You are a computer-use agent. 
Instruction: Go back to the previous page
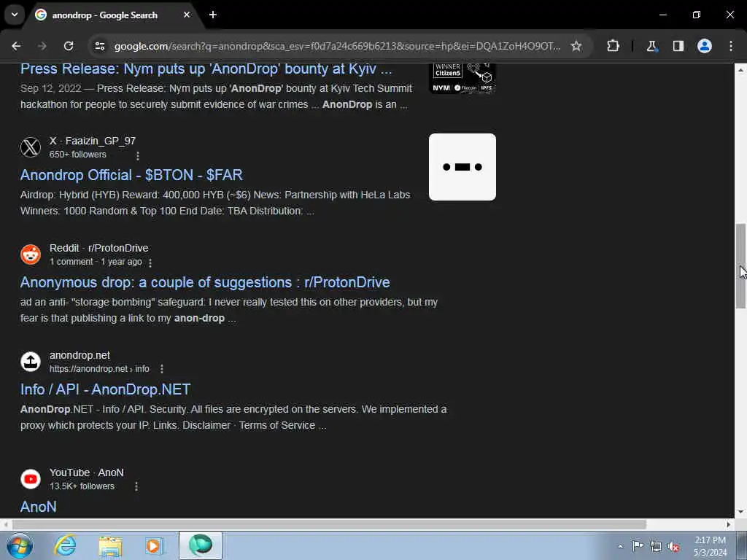(16, 46)
